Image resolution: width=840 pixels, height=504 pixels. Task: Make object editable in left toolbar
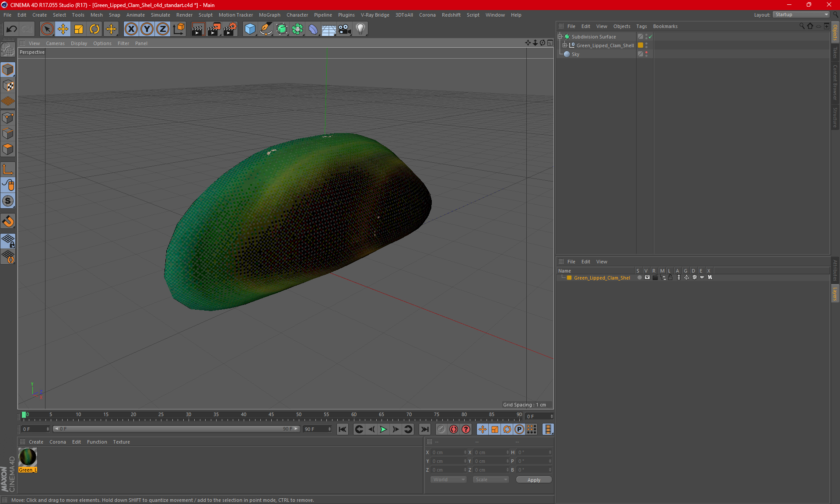coord(8,50)
